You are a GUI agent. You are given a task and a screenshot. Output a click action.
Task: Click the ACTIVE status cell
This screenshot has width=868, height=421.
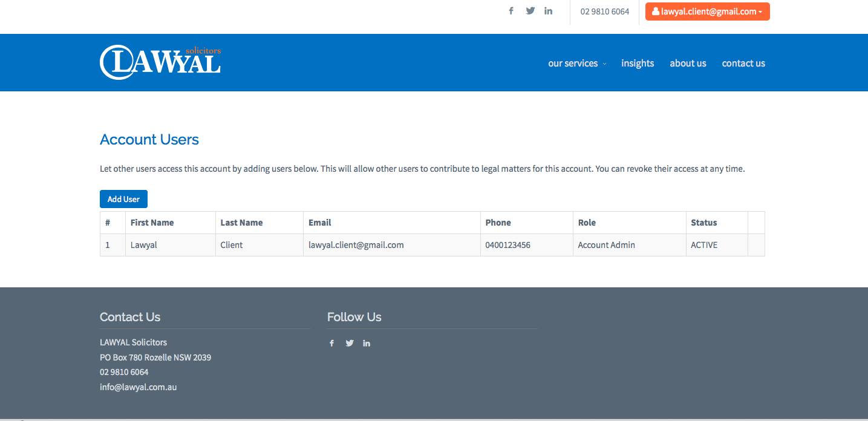tap(704, 245)
